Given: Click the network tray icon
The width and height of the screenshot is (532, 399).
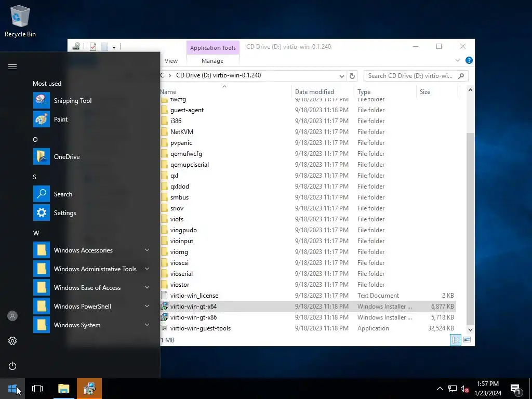Looking at the screenshot, I should coord(452,389).
